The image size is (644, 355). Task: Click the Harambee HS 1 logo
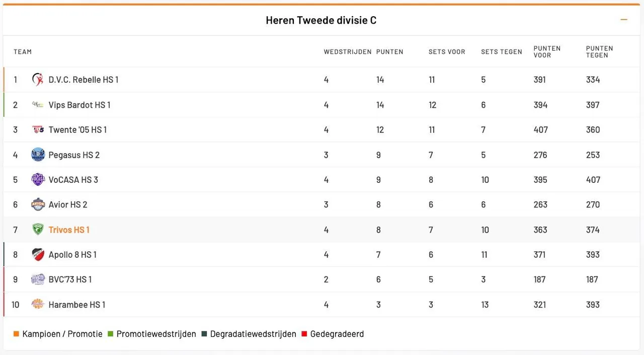tap(38, 305)
